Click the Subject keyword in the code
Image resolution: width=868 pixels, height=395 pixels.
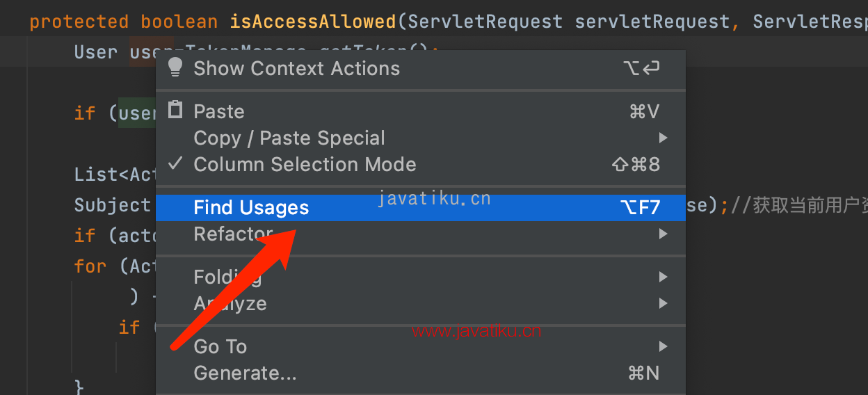click(112, 205)
